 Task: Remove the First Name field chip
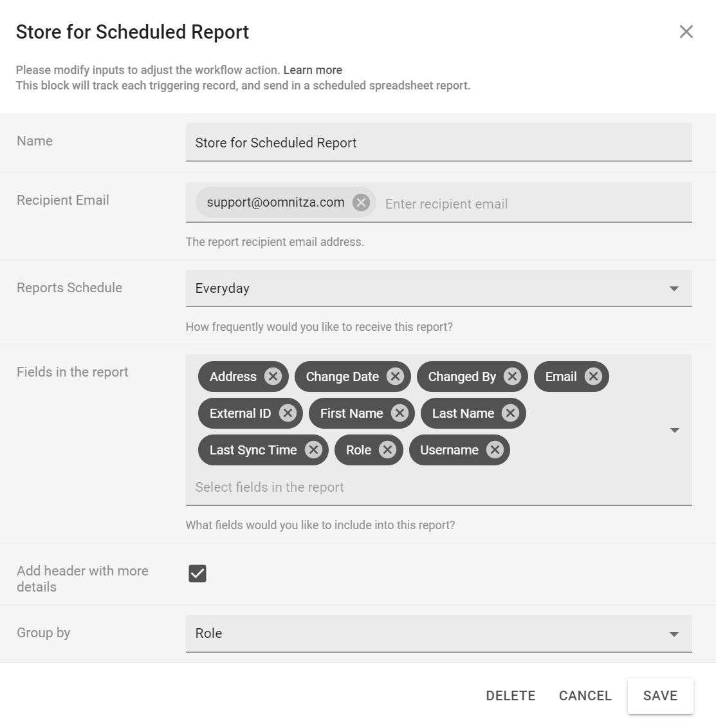(399, 413)
